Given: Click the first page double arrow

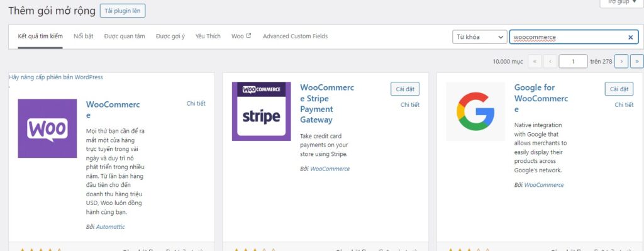Looking at the screenshot, I should (535, 61).
